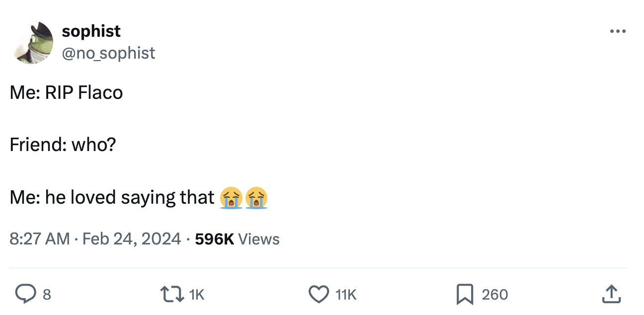
Task: Click the "Friend: who?" text line
Action: click(63, 145)
